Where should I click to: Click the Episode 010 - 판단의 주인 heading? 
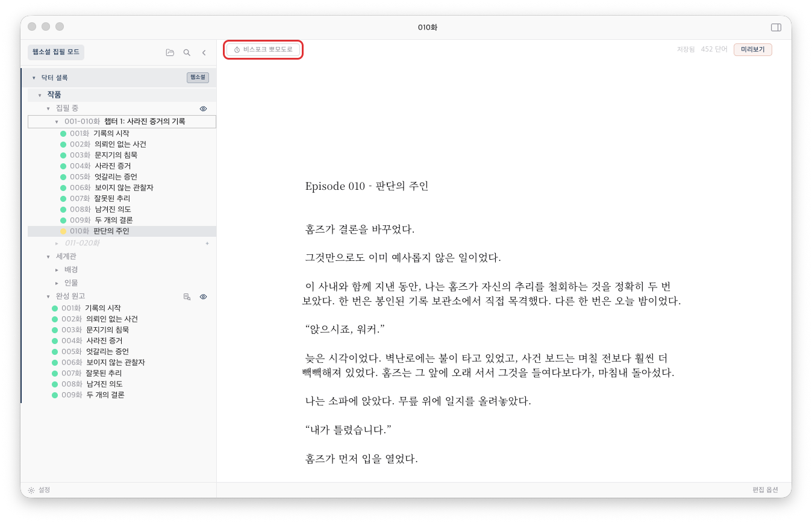point(367,186)
